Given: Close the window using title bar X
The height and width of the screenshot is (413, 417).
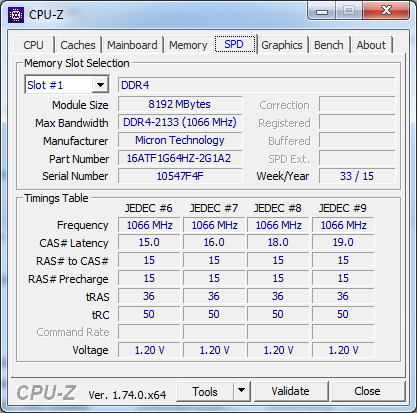Looking at the screenshot, I should (386, 11).
